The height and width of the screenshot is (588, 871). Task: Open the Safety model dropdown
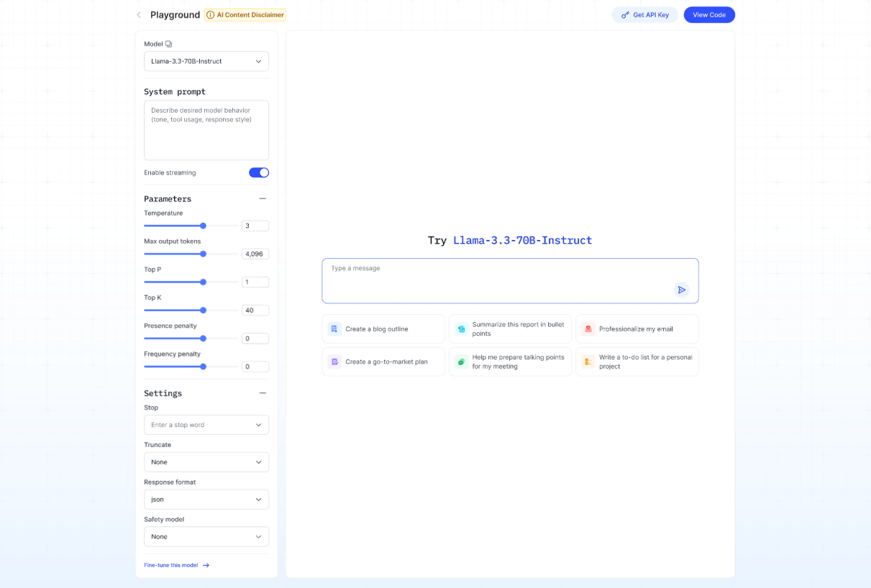tap(206, 537)
